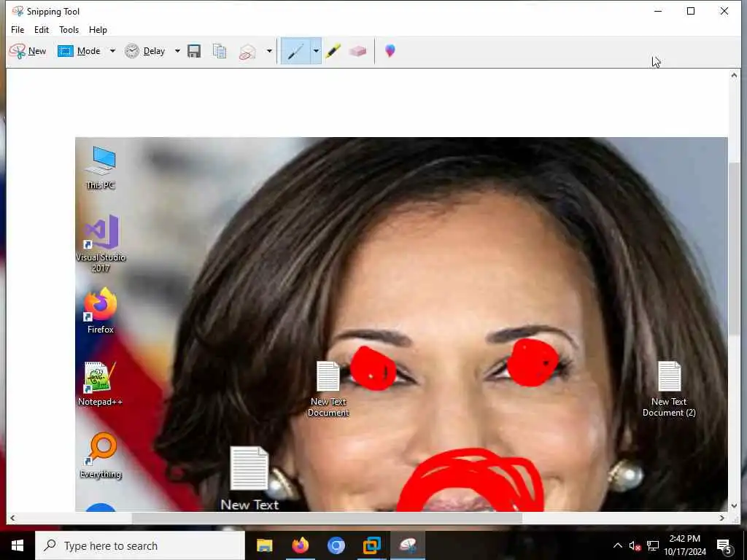Expand the Delay dropdown arrow

coord(177,51)
